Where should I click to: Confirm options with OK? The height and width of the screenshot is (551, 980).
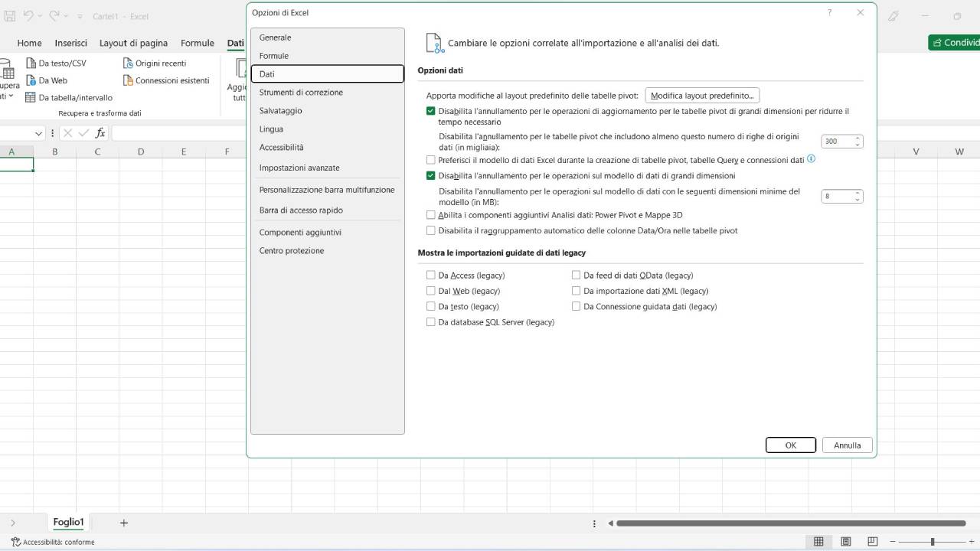pos(790,445)
